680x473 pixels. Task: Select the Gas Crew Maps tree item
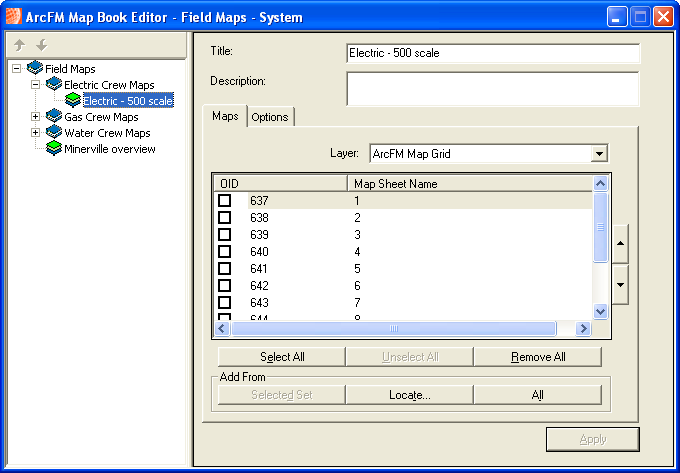[x=101, y=117]
